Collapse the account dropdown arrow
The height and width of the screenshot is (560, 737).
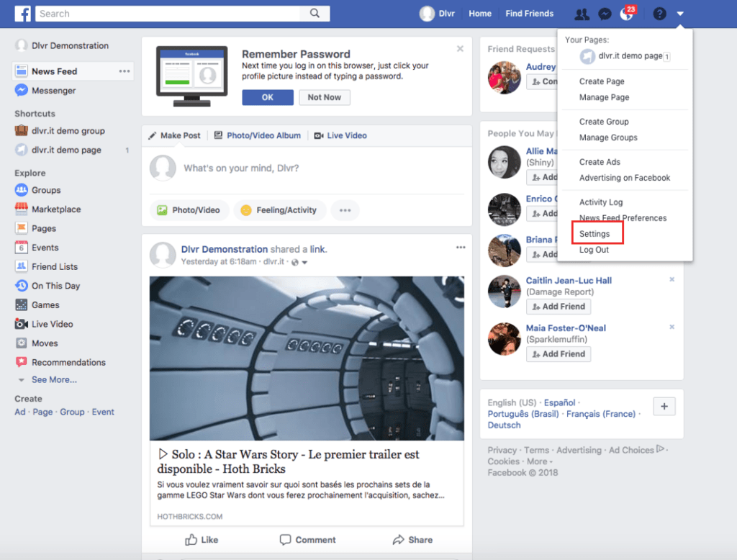pos(680,14)
